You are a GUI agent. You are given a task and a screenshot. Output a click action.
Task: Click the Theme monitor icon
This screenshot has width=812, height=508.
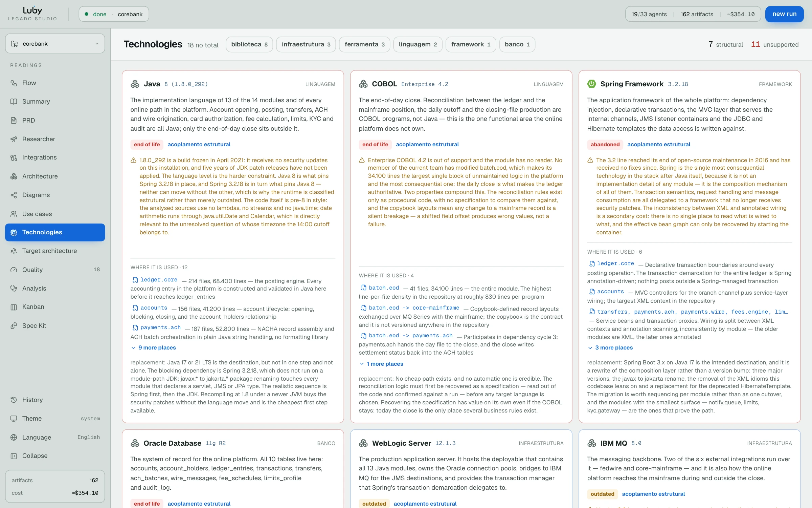pos(14,419)
